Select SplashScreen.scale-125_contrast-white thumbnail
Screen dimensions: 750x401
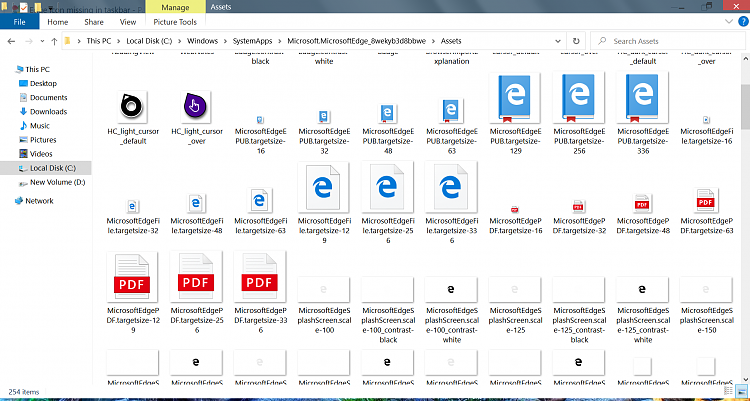pos(642,290)
